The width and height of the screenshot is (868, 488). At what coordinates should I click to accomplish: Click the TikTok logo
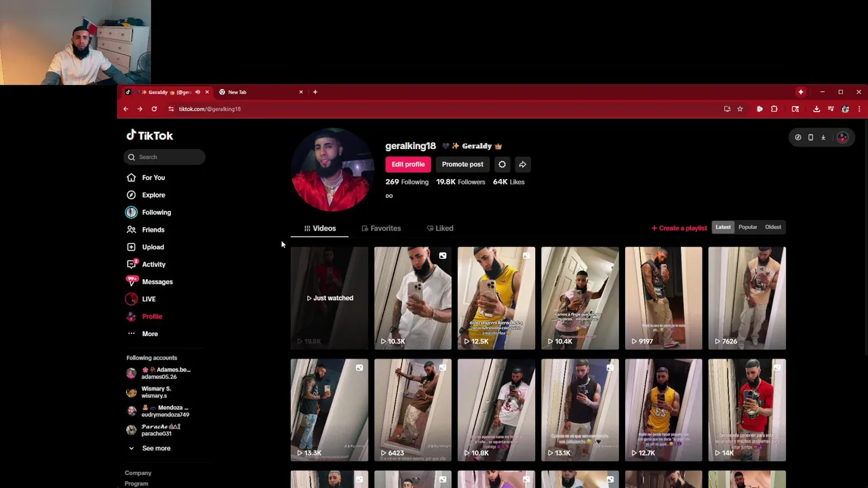pyautogui.click(x=149, y=135)
